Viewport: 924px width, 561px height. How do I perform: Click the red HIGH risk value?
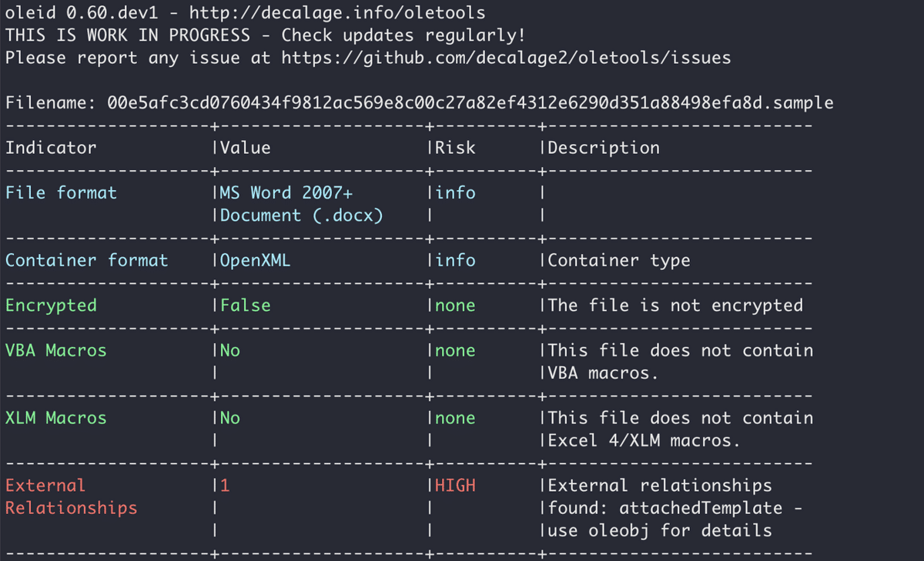click(456, 486)
